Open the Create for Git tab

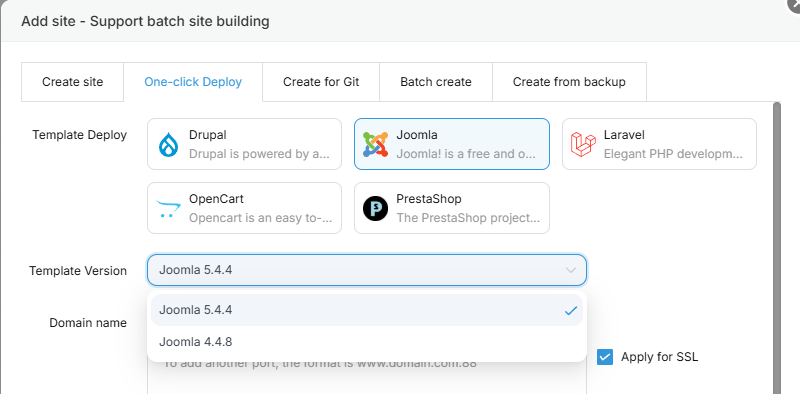[x=321, y=82]
